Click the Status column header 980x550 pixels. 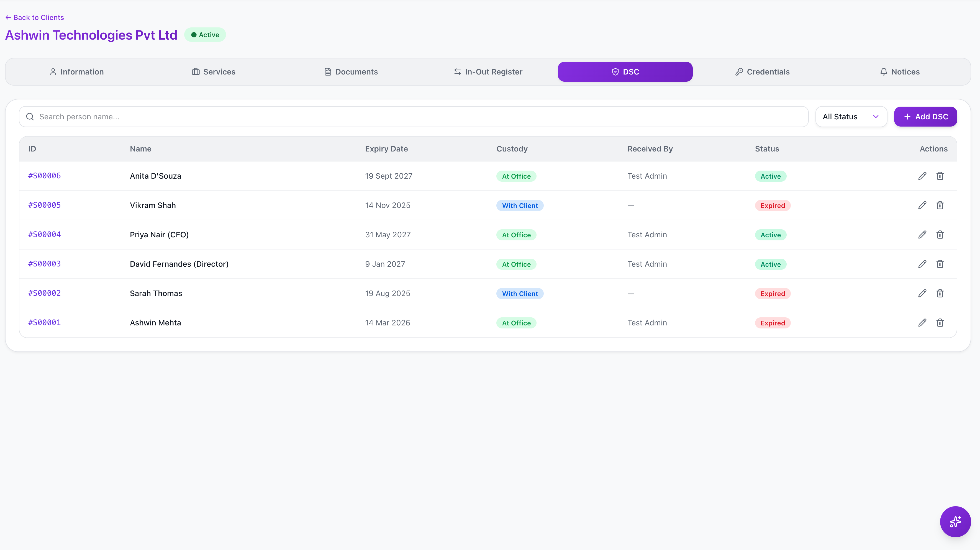(766, 149)
